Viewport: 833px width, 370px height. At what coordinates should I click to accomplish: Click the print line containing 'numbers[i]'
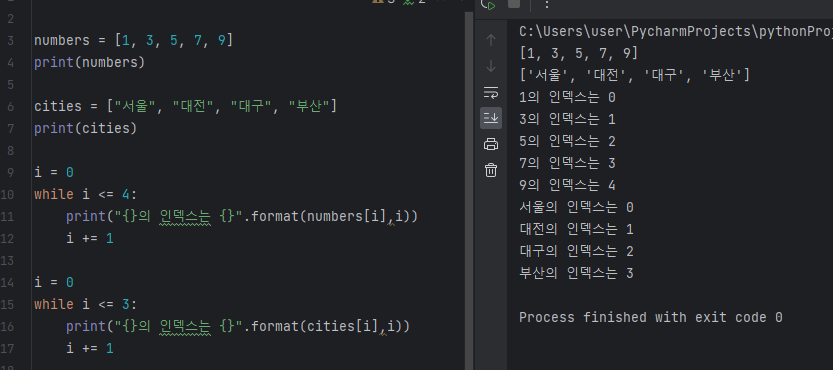[242, 216]
